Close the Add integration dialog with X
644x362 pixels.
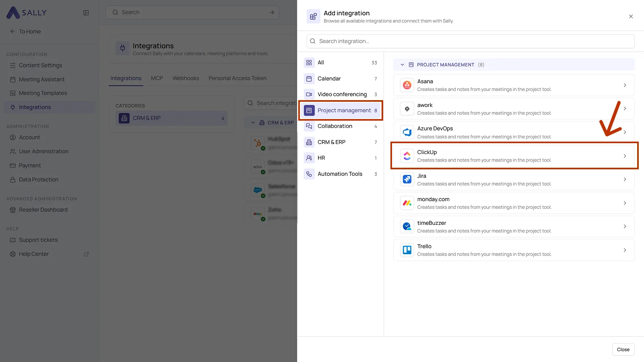pos(631,16)
